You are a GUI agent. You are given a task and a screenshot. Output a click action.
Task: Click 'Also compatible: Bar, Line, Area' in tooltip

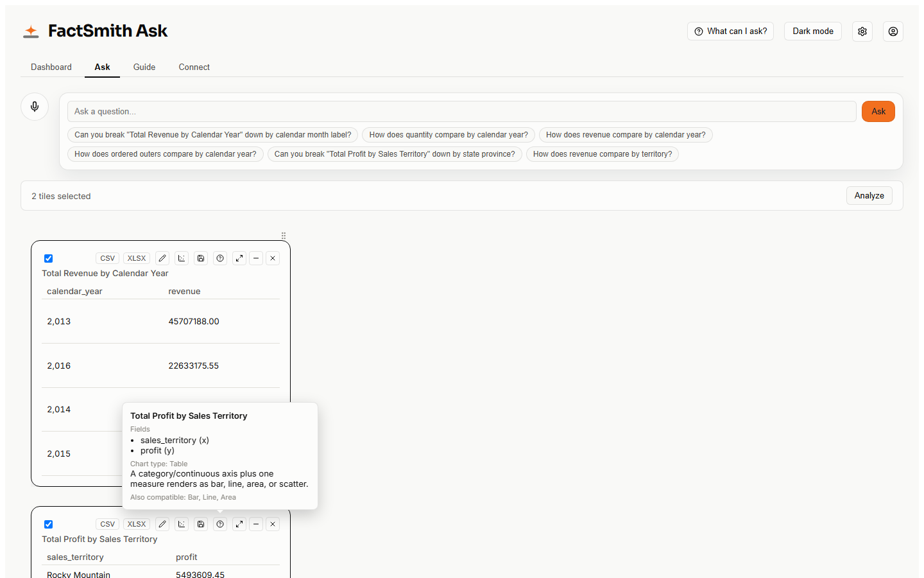coord(183,497)
